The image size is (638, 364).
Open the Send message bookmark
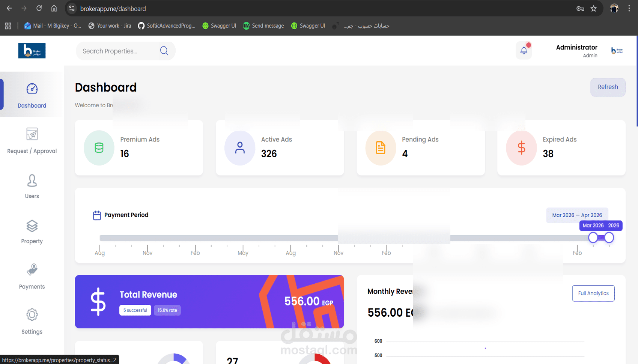[263, 26]
